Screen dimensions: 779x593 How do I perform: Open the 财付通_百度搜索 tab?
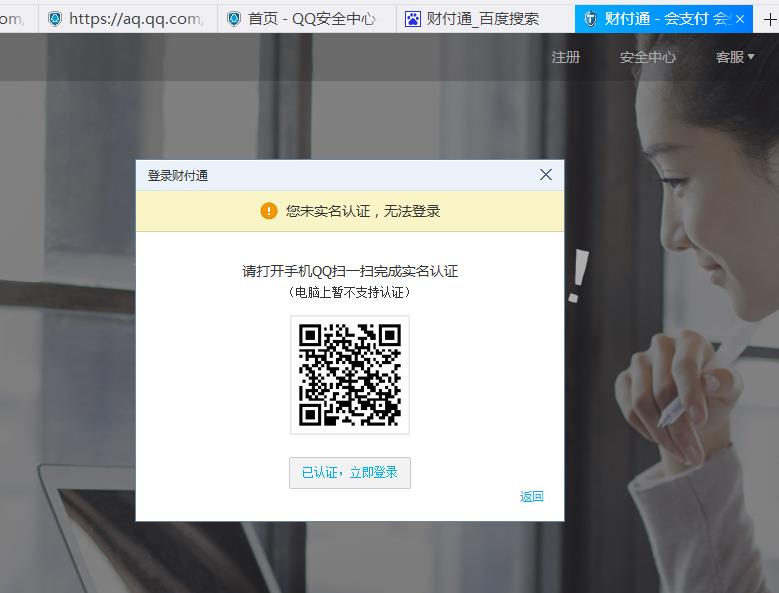[485, 19]
